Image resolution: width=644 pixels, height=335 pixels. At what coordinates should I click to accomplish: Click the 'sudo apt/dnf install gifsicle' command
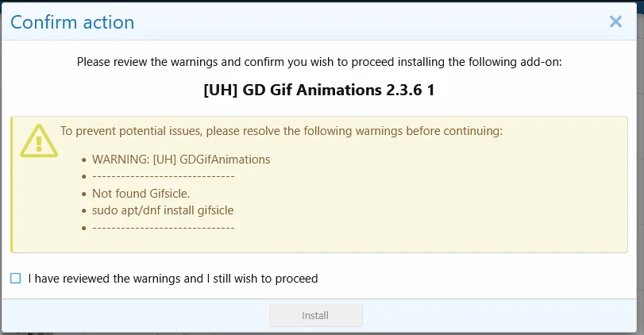[163, 210]
